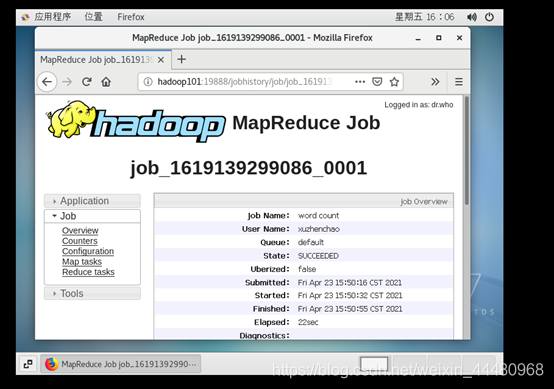Image resolution: width=554 pixels, height=389 pixels.
Task: Open the Firefox menu in top panel
Action: point(131,17)
